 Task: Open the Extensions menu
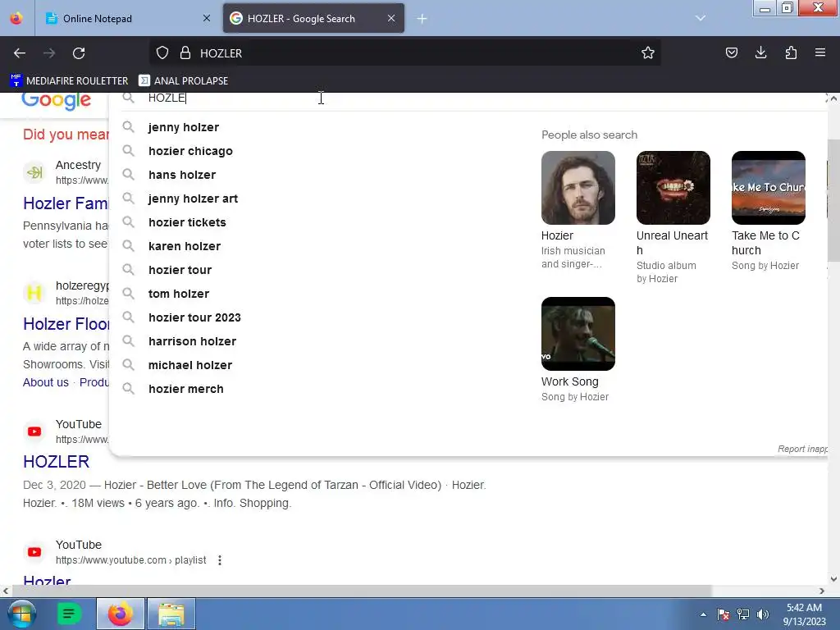coord(791,52)
